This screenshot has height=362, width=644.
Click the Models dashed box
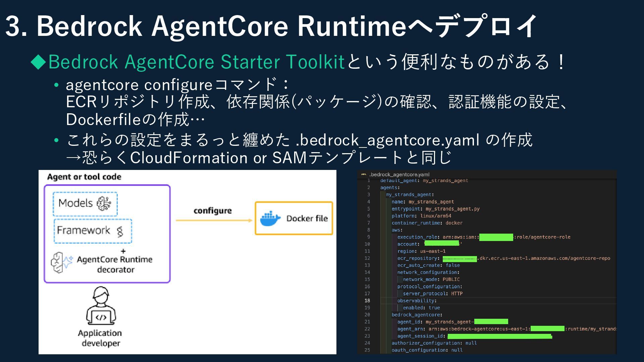85,204
